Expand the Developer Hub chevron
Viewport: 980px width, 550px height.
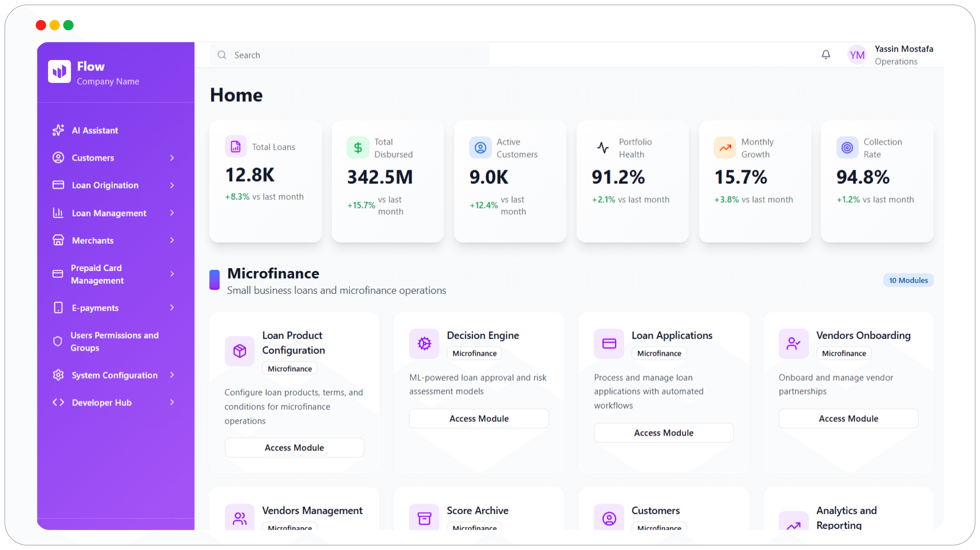click(x=172, y=402)
